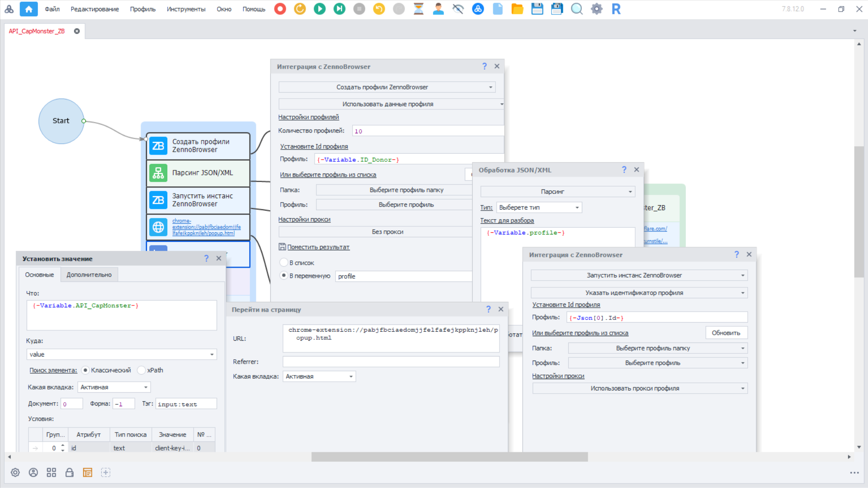Select the В список radio button
868x488 pixels.
(284, 263)
